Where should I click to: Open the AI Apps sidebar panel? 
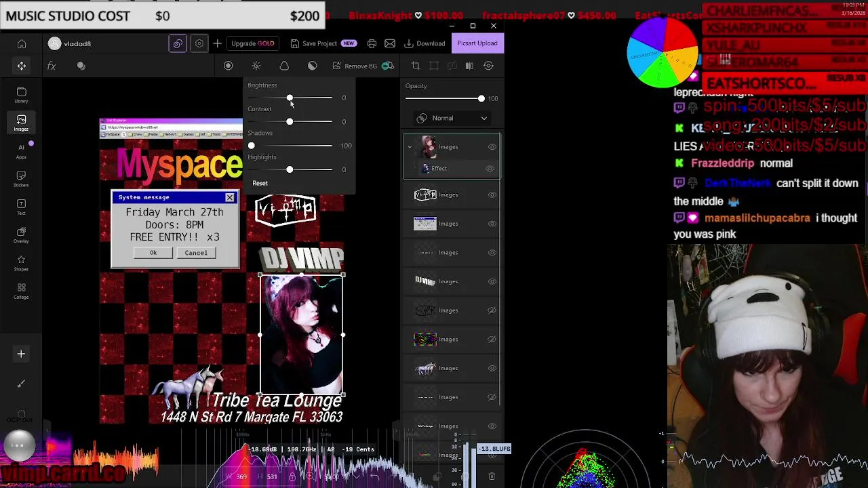(x=22, y=151)
